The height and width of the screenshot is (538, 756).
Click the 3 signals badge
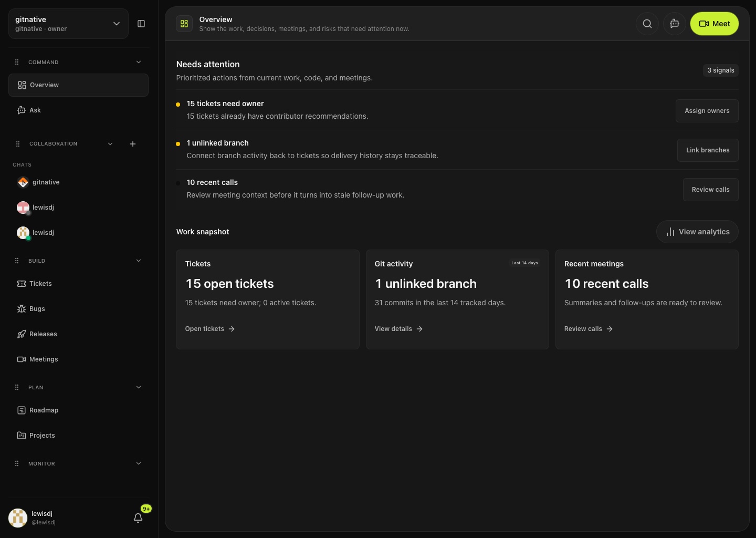pyautogui.click(x=721, y=70)
